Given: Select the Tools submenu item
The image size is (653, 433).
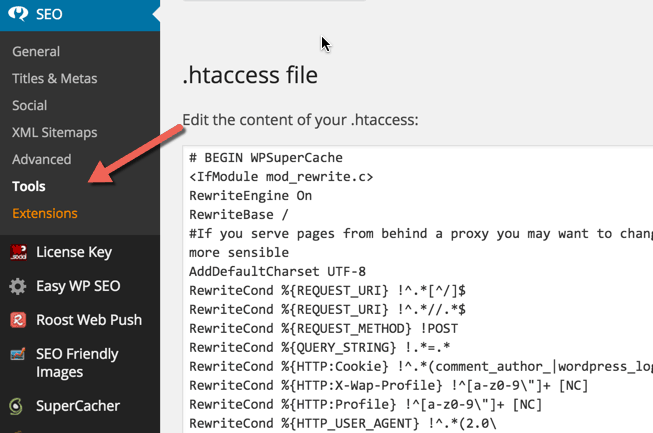Looking at the screenshot, I should [x=29, y=187].
